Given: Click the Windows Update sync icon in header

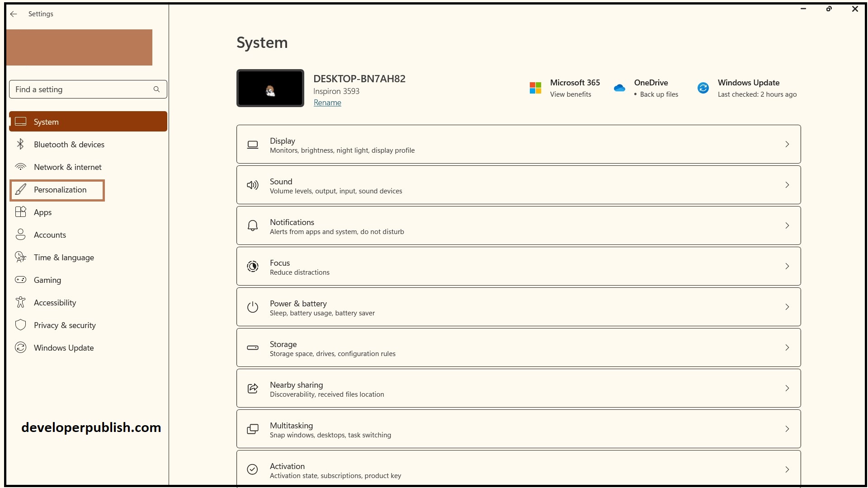Looking at the screenshot, I should [x=703, y=88].
